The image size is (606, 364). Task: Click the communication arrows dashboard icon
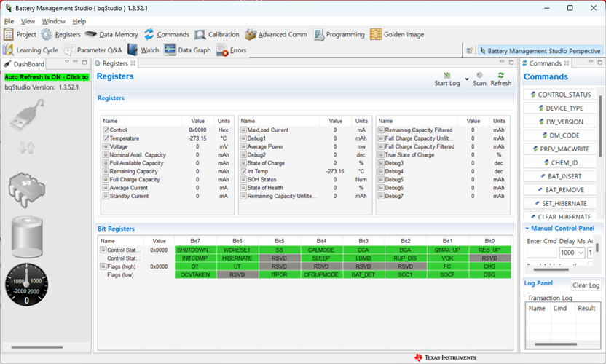pyautogui.click(x=27, y=148)
